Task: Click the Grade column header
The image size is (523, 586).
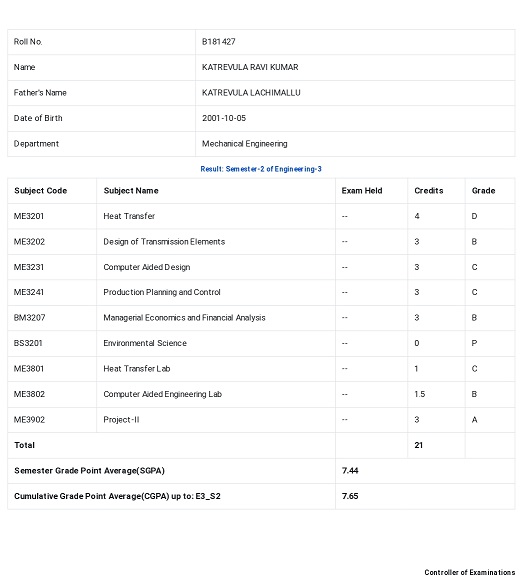Action: 483,191
